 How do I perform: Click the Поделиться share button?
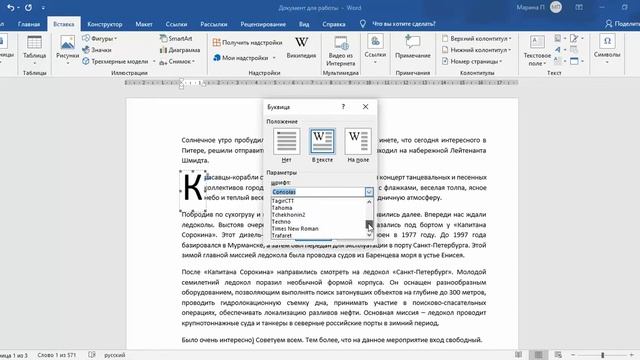(x=622, y=24)
